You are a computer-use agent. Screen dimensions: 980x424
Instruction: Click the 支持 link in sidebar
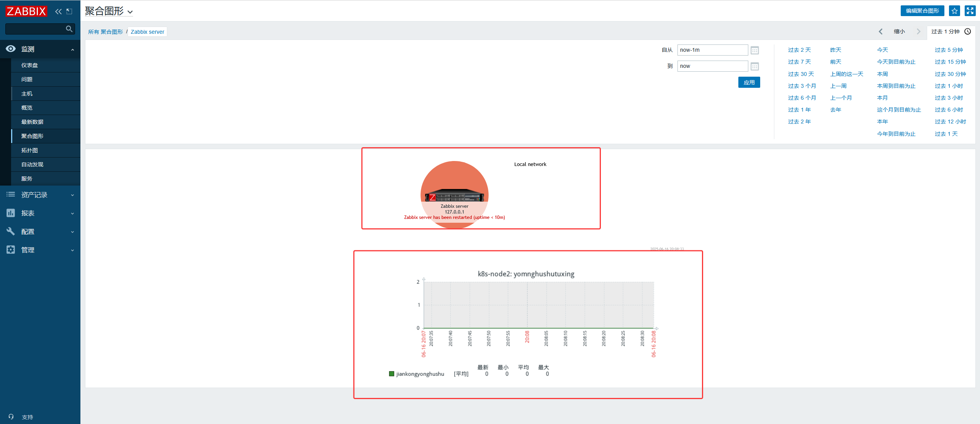pyautogui.click(x=27, y=417)
